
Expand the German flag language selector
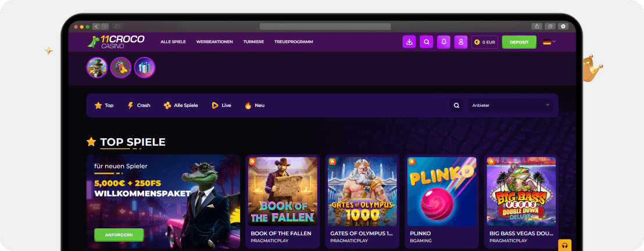tap(549, 42)
